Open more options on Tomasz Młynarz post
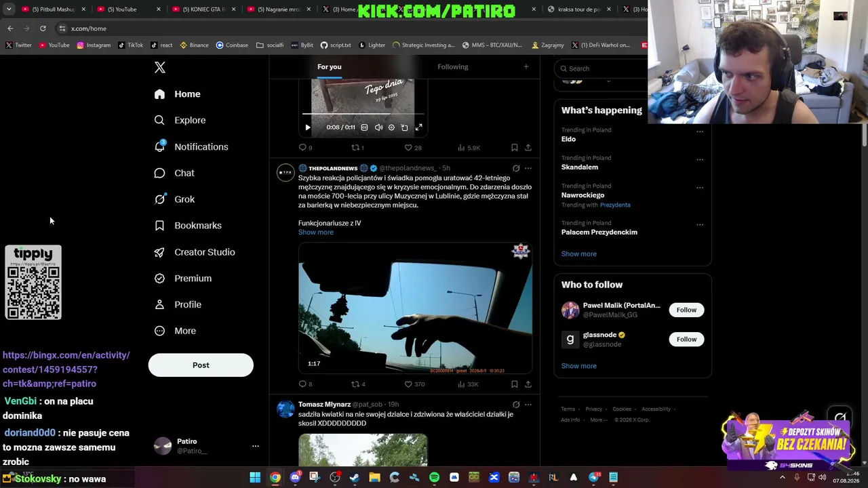The height and width of the screenshot is (488, 868). click(528, 405)
